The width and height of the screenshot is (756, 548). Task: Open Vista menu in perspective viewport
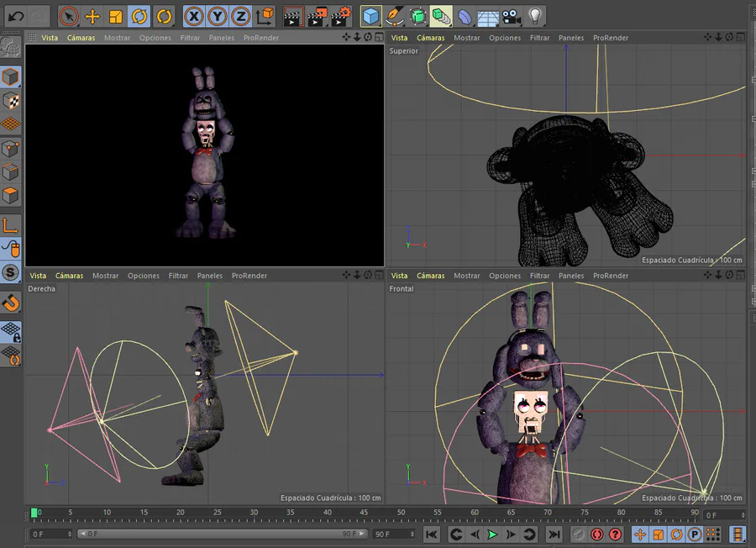[50, 38]
